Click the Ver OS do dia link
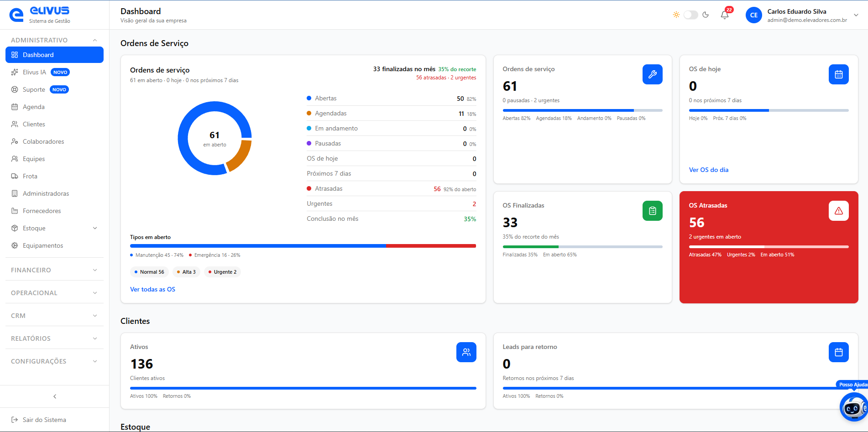The height and width of the screenshot is (432, 868). tap(709, 170)
